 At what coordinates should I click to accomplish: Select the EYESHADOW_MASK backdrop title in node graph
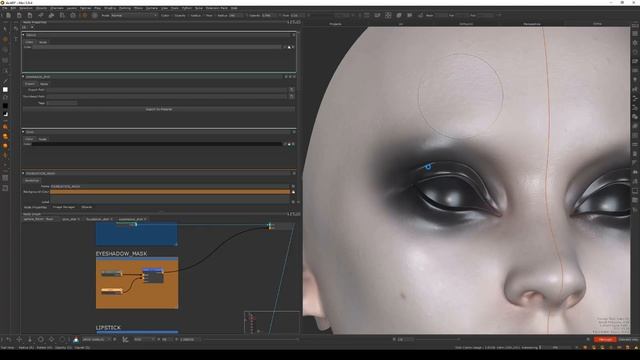[121, 253]
